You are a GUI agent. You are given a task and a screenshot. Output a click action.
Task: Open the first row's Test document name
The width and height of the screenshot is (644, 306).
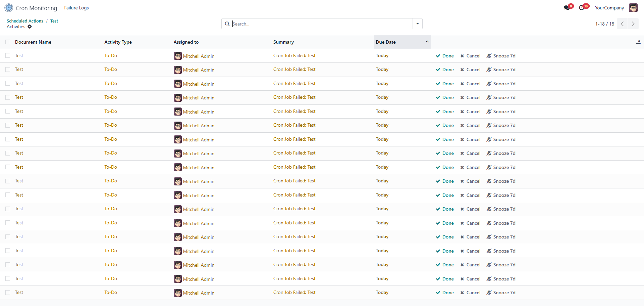19,55
